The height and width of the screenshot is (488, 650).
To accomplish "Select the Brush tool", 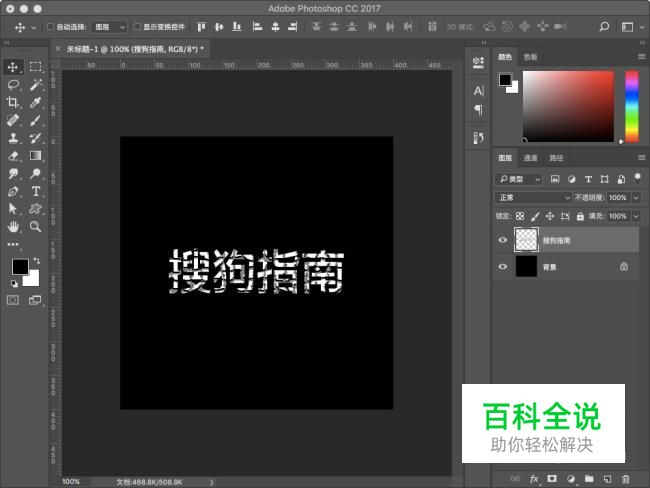I will click(35, 120).
